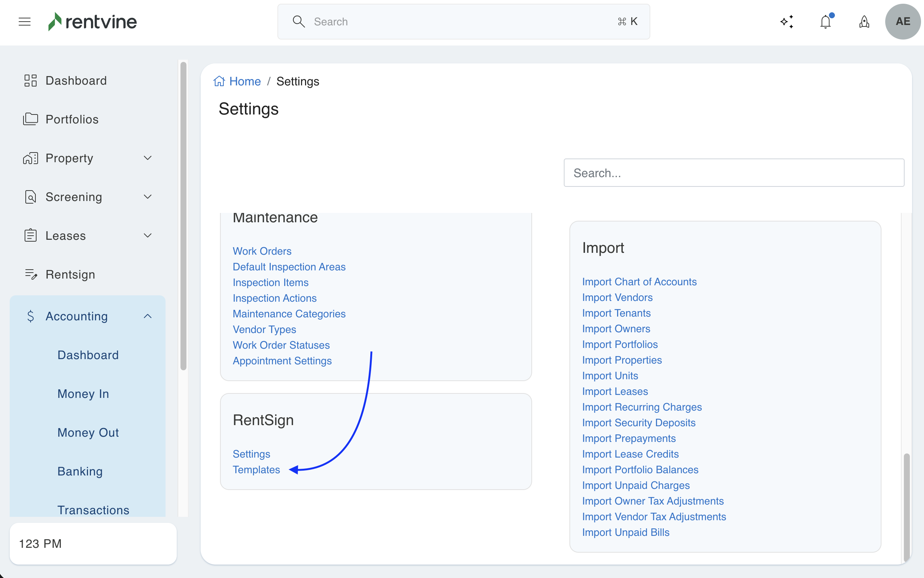The height and width of the screenshot is (578, 924).
Task: Open the Work Order Statuses link
Action: [281, 345]
